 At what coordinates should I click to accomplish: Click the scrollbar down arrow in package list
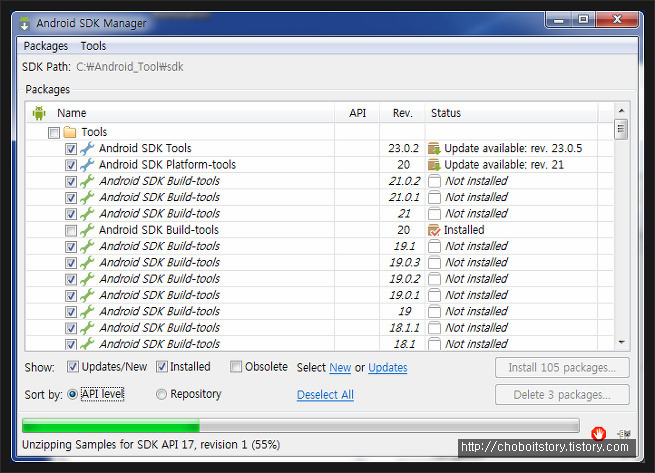pos(621,342)
